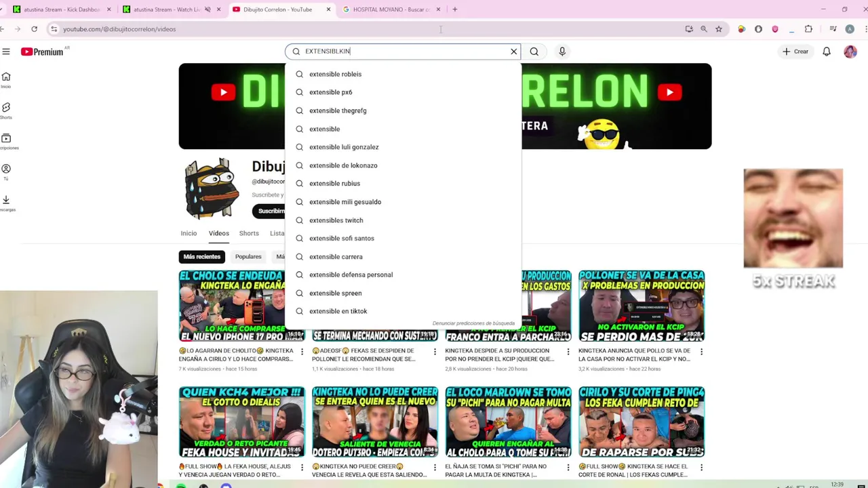Open more options for KINGTEKA DESPIDE A SU PRODUCCION

coord(568,352)
